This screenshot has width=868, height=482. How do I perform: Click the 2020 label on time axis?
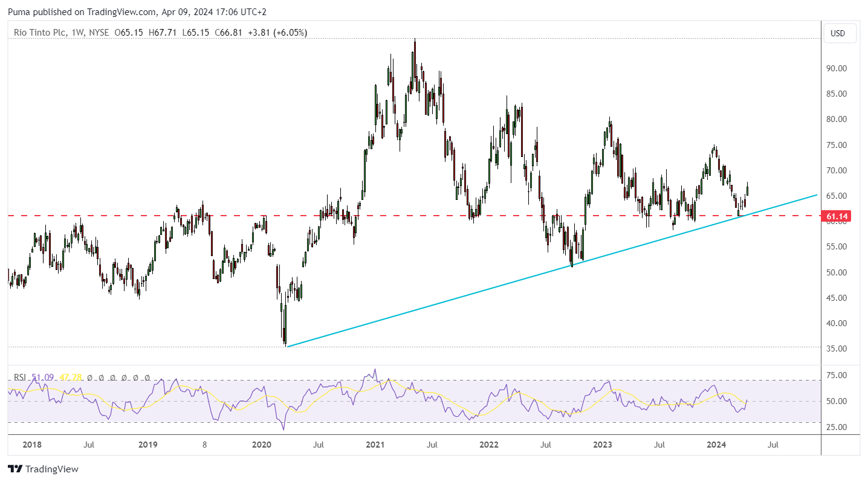[x=261, y=445]
